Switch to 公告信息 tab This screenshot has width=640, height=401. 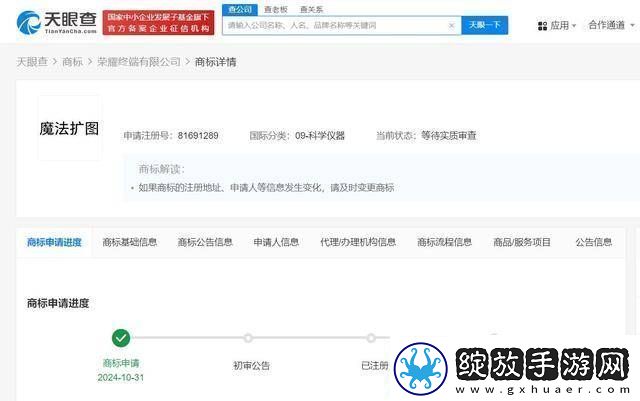click(593, 242)
